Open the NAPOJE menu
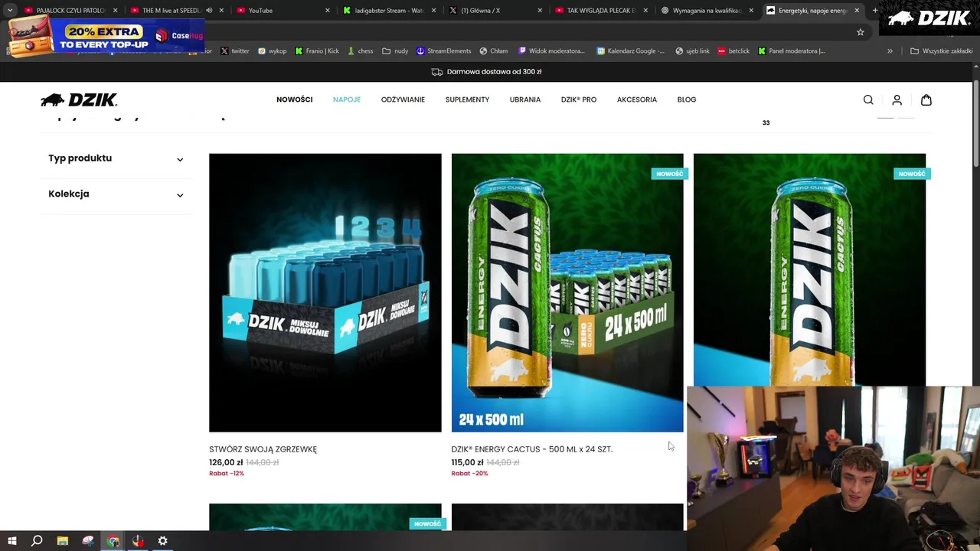Image resolution: width=980 pixels, height=551 pixels. (x=347, y=99)
